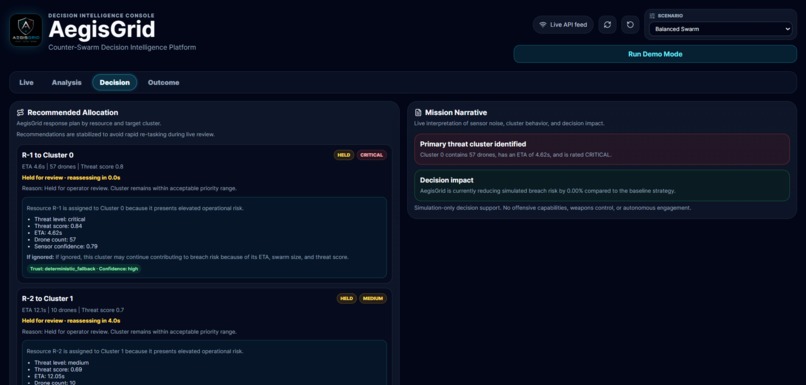Viewport: 806px width, 385px height.
Task: Click 'Drone count: 57' bullet
Action: (55, 239)
